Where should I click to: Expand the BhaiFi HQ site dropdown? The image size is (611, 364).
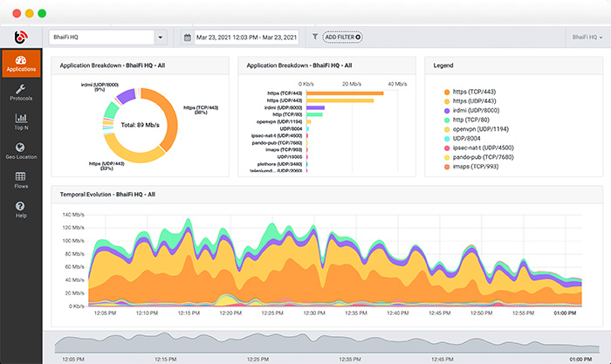[160, 38]
